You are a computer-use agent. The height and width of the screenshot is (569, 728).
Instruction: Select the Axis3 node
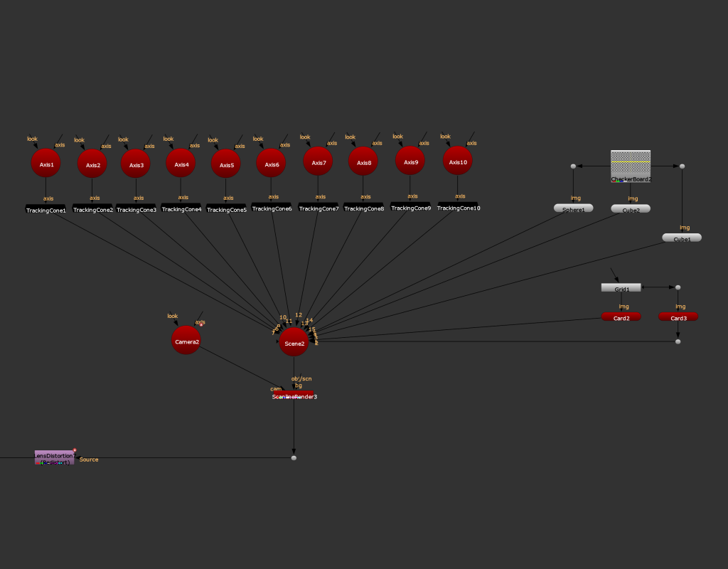click(136, 164)
